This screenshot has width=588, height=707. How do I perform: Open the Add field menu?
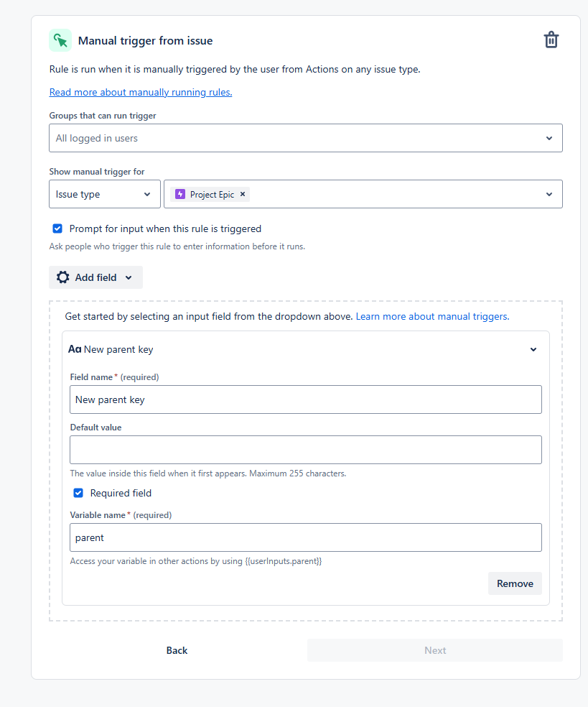tap(95, 277)
